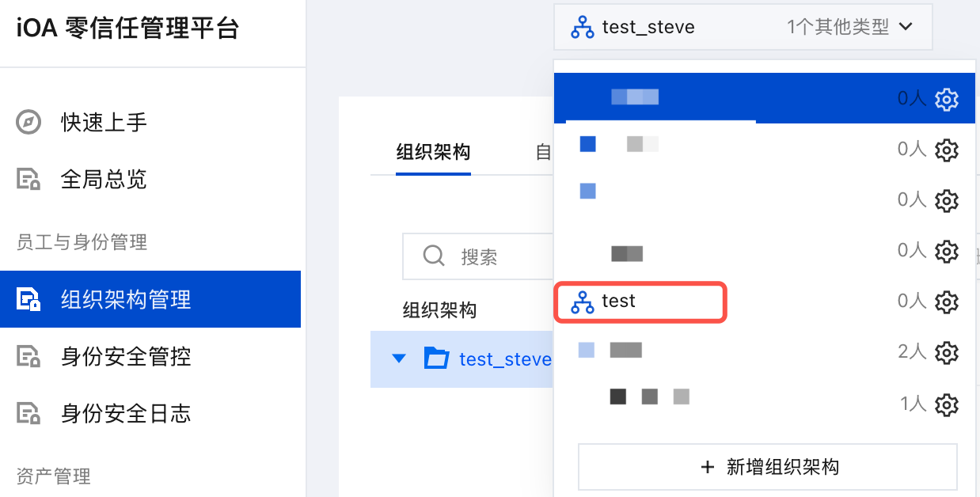Select the test_steve tree item
980x497 pixels.
[x=505, y=359]
